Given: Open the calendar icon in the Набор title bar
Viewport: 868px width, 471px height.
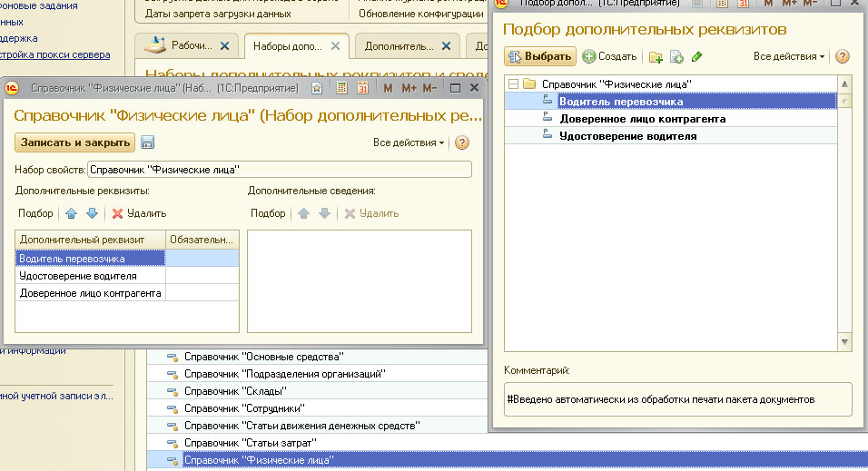Looking at the screenshot, I should [362, 88].
